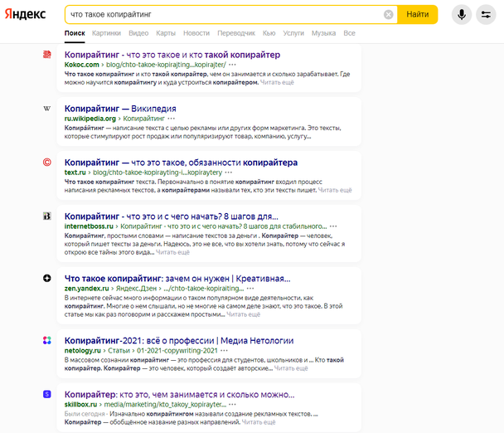Click the netology.ru domain link
This screenshot has width=504, height=433.
pos(83,351)
